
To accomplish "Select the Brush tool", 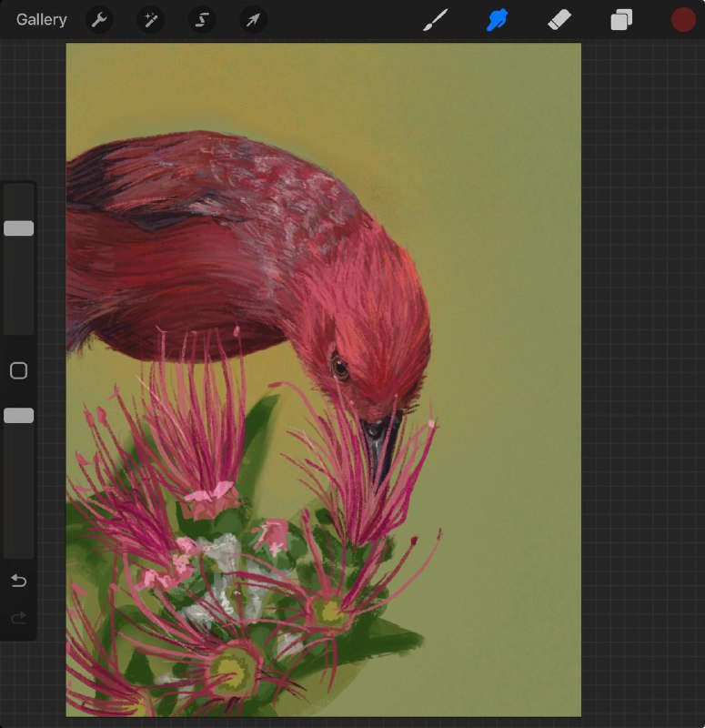I will [435, 20].
